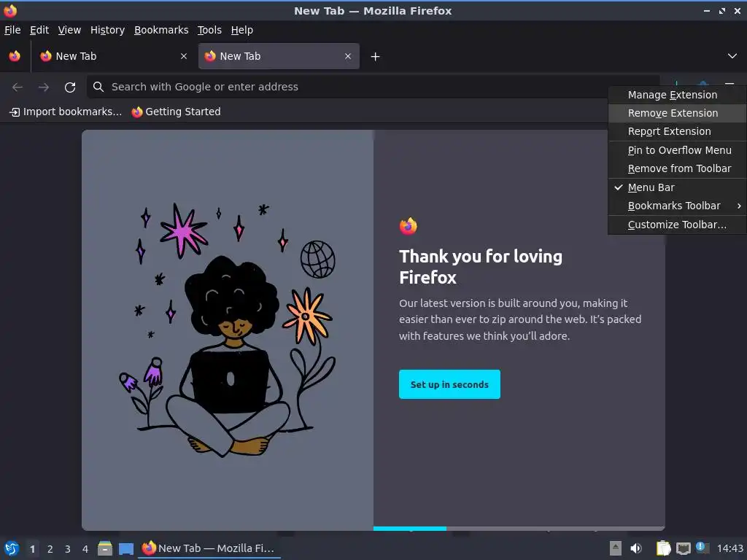Open the list all tabs dropdown arrow

click(x=732, y=56)
